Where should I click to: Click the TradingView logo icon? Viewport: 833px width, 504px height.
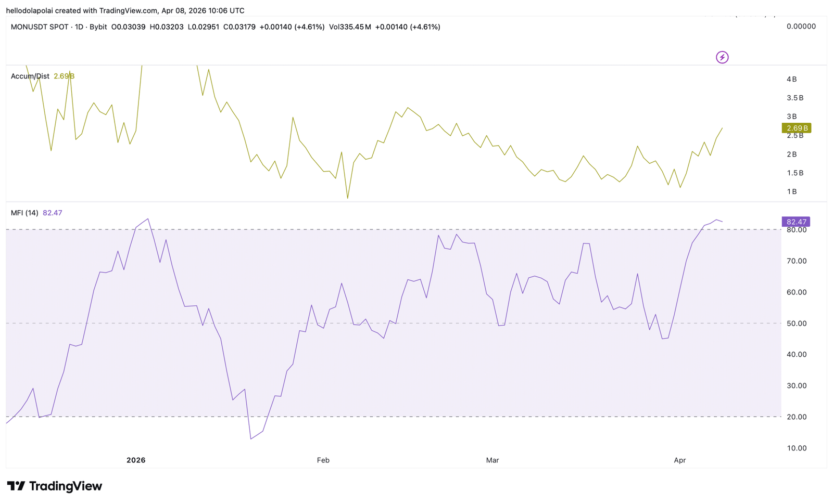coord(16,486)
